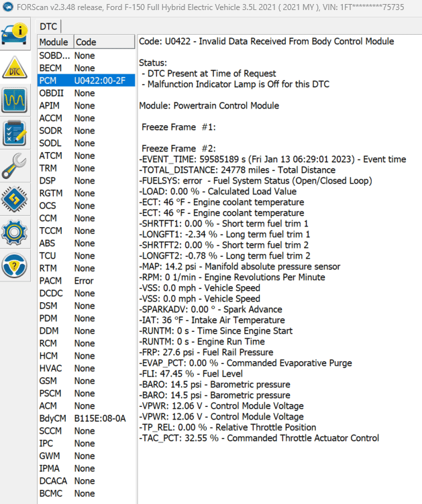Select the ABS module row
This screenshot has height=504, width=422.
tap(86, 243)
